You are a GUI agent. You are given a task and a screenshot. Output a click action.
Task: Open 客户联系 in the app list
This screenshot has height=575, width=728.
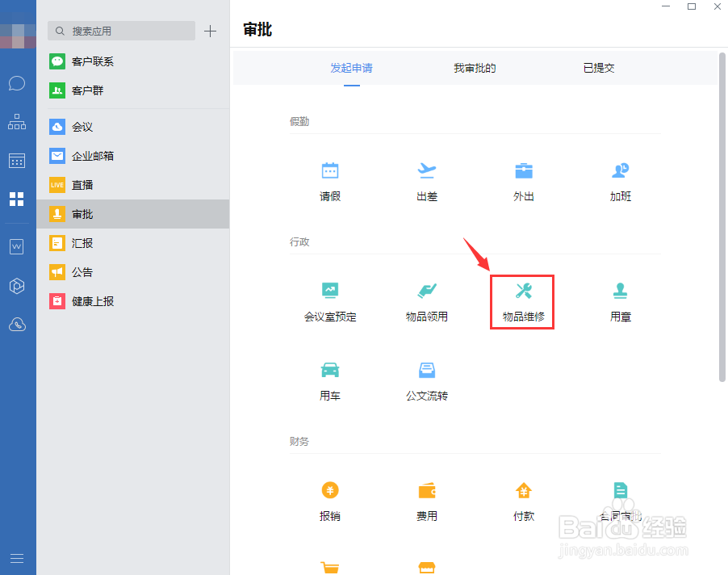pyautogui.click(x=133, y=61)
